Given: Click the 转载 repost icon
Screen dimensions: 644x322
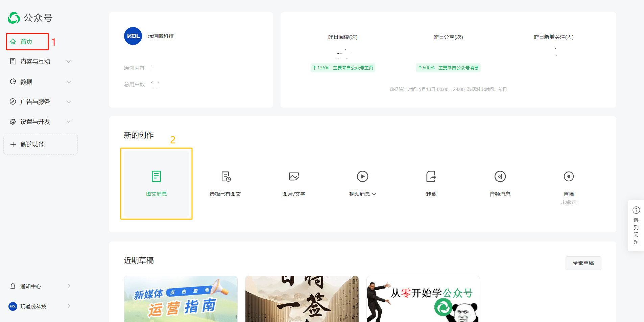Looking at the screenshot, I should [431, 177].
